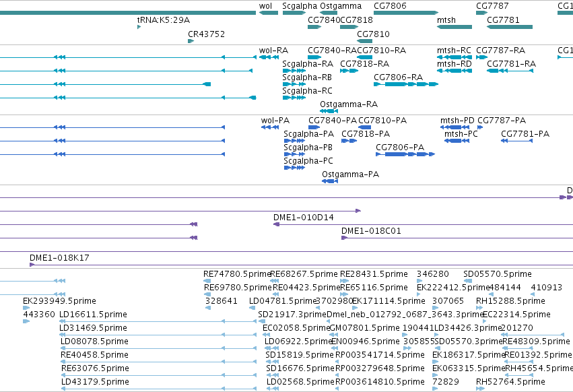The image size is (573, 392).
Task: Select the LD31469.5prime EST label
Action: pos(93,328)
